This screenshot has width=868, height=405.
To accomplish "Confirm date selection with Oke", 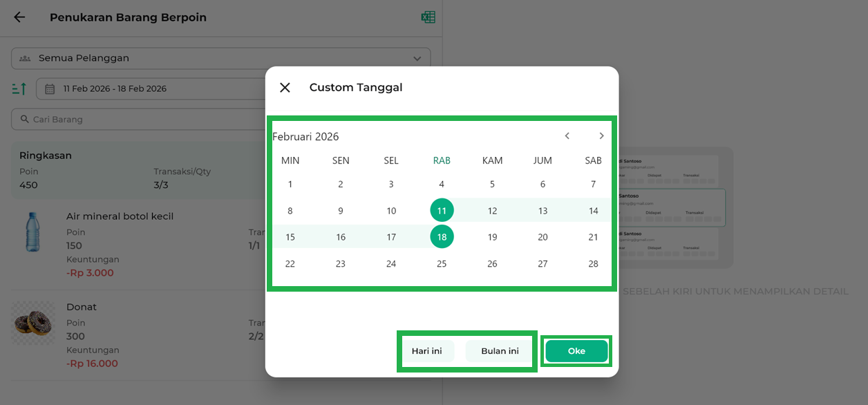I will pyautogui.click(x=576, y=351).
